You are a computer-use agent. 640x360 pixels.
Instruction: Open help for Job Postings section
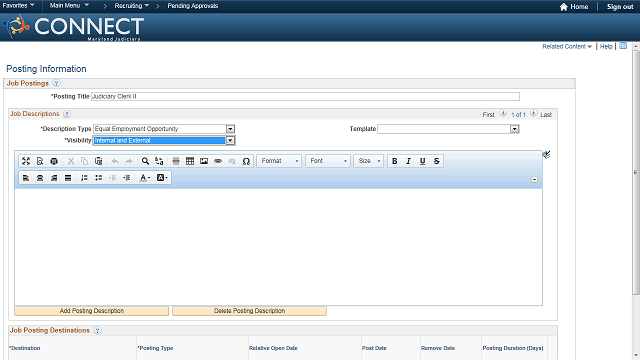click(56, 83)
